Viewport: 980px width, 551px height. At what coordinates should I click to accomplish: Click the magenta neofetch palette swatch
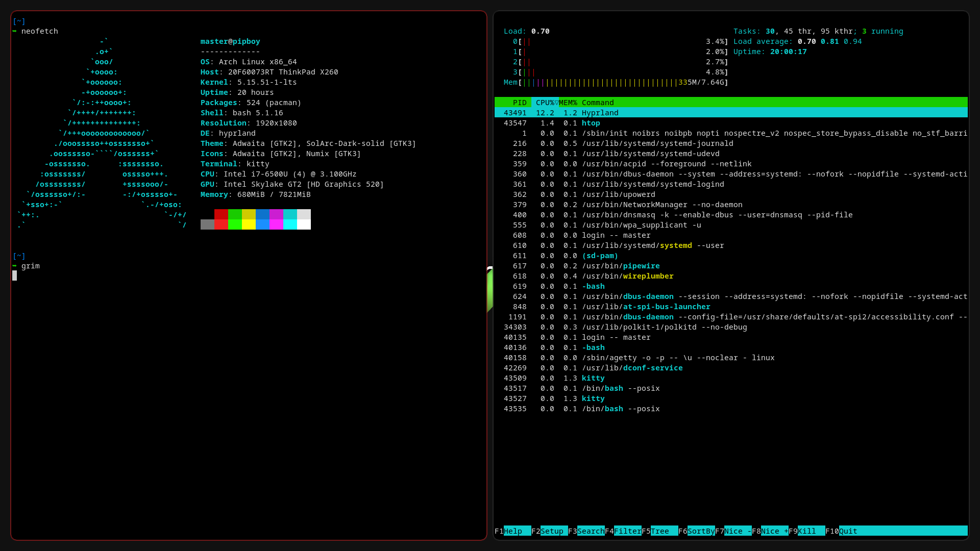(277, 219)
